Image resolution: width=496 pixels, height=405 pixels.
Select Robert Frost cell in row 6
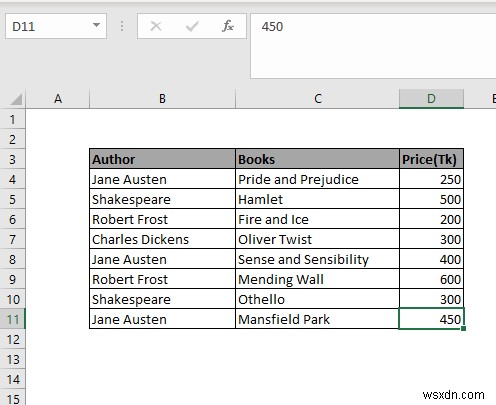tap(162, 219)
